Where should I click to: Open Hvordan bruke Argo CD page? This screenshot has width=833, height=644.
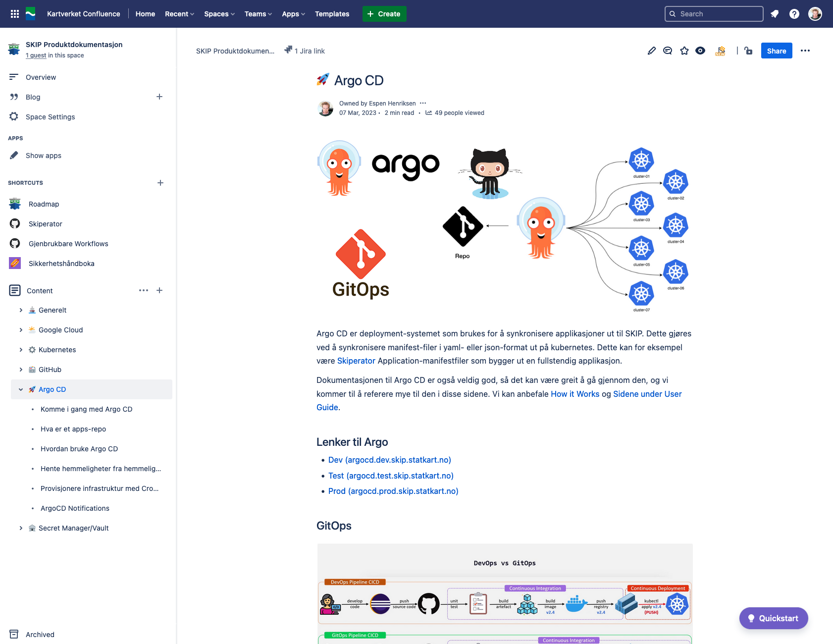pyautogui.click(x=79, y=449)
